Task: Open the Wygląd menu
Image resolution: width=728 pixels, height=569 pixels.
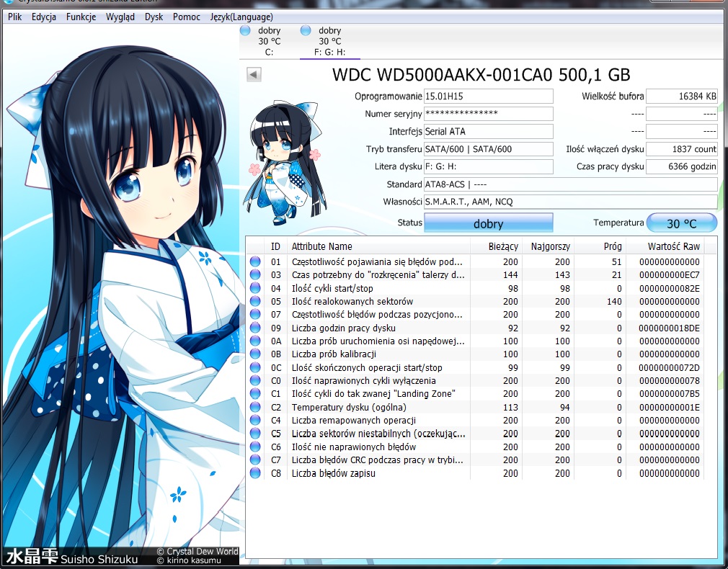Action: point(120,17)
